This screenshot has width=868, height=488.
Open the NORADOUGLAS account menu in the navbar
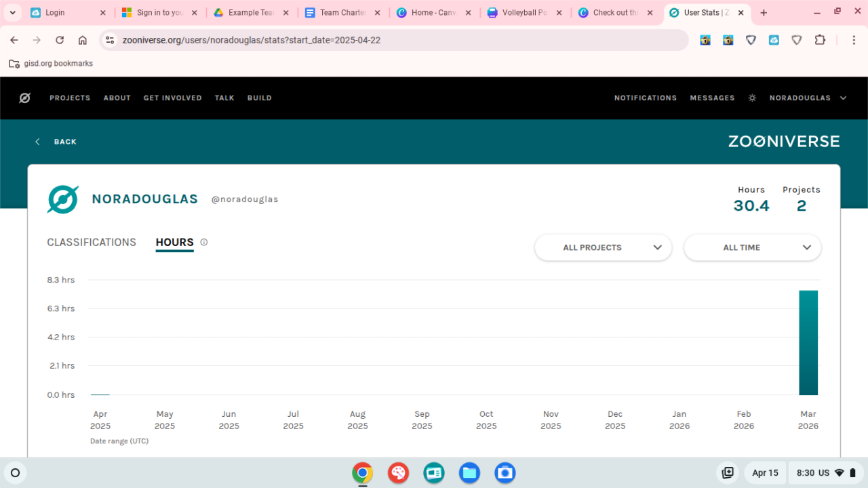[x=808, y=98]
